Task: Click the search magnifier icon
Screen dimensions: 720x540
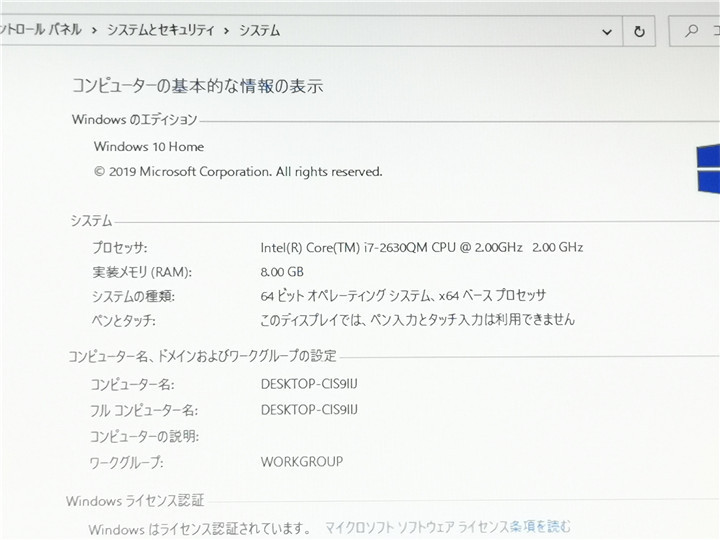Action: point(691,31)
